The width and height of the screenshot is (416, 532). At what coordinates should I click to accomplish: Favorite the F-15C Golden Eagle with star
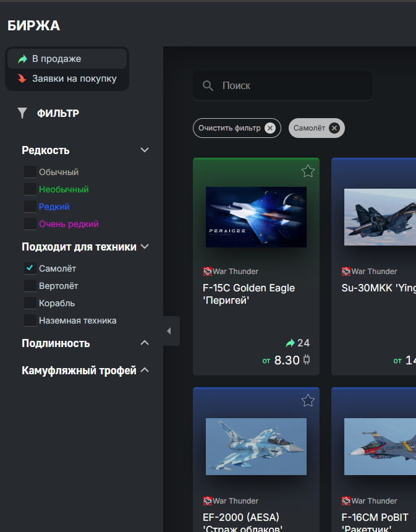click(308, 171)
